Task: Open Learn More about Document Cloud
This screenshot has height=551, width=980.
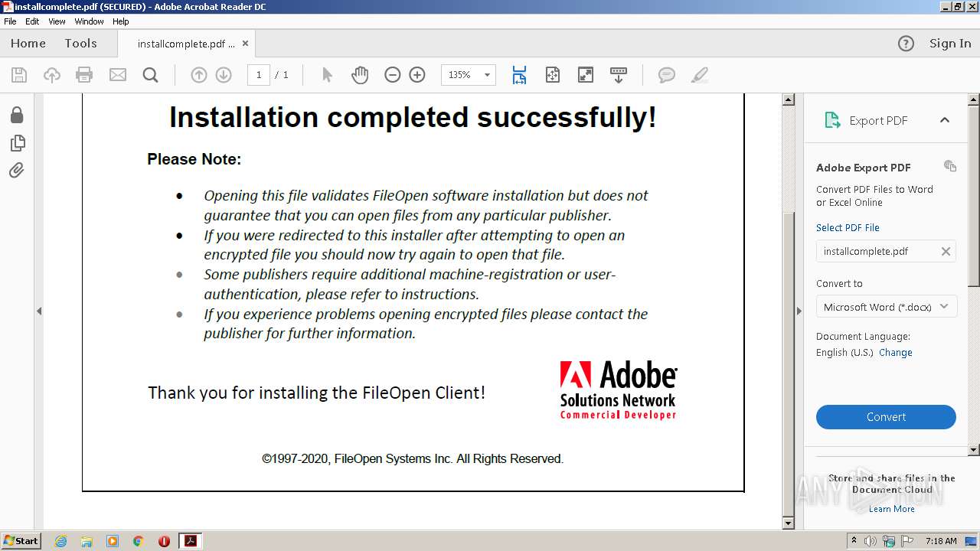Action: 892,509
